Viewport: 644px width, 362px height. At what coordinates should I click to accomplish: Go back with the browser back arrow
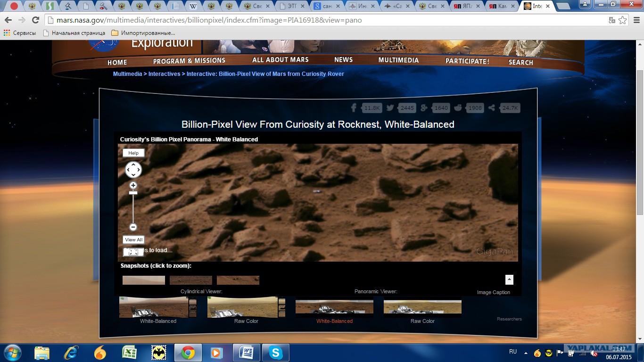coord(8,20)
